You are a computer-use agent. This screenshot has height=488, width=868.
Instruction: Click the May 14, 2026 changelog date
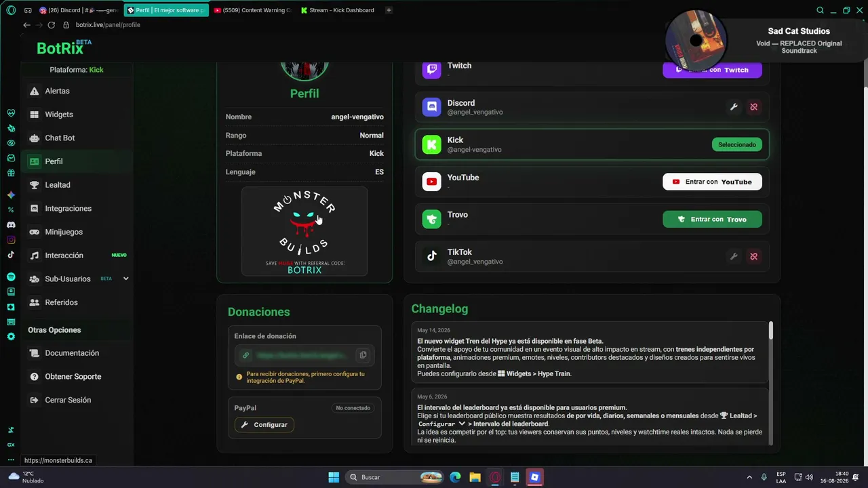(432, 331)
